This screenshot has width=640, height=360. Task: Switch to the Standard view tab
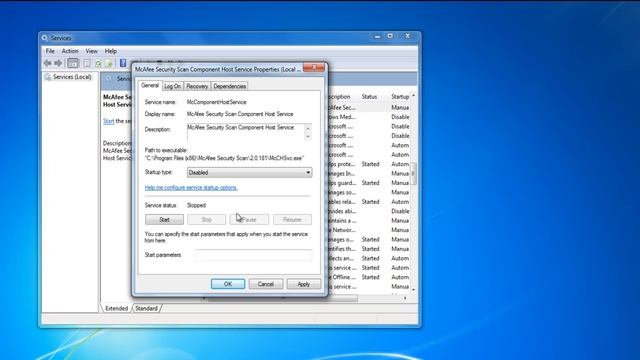(147, 308)
